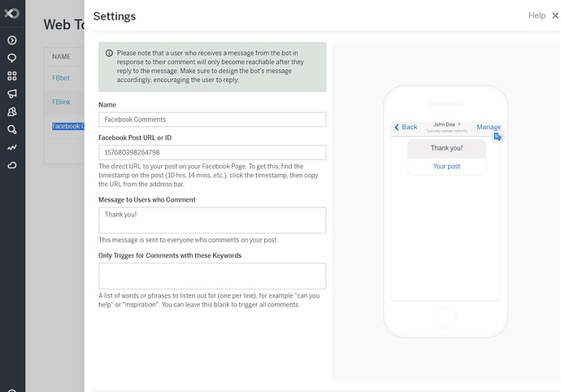
Task: Open the cloud sidebar icon
Action: click(x=12, y=165)
